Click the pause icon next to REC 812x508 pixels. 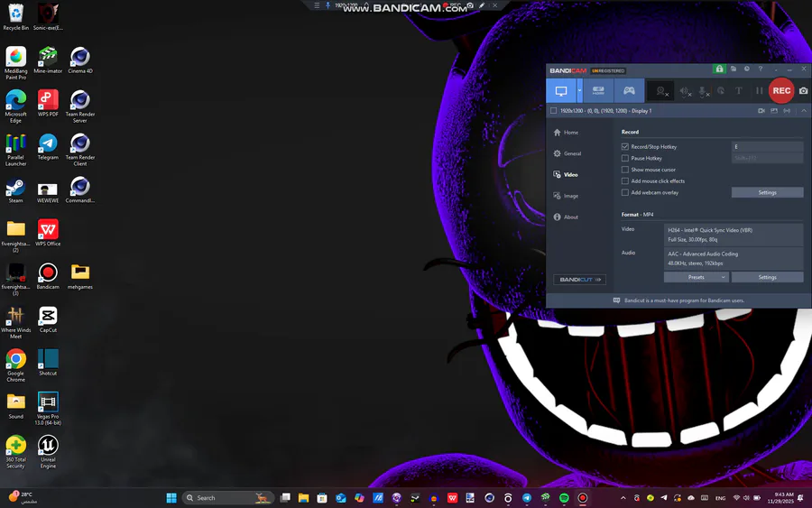click(759, 90)
